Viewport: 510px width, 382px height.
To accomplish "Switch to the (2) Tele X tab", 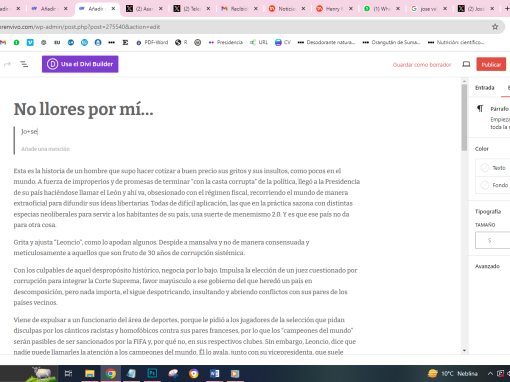I will tap(192, 9).
